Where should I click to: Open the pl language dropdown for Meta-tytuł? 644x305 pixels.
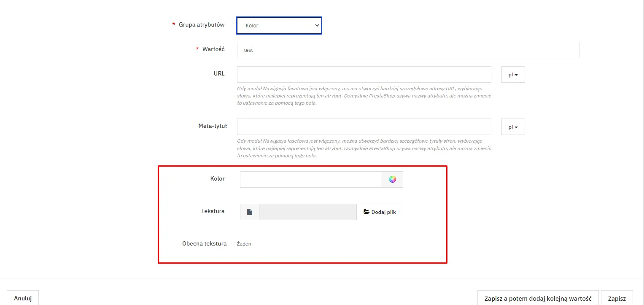[x=513, y=127]
